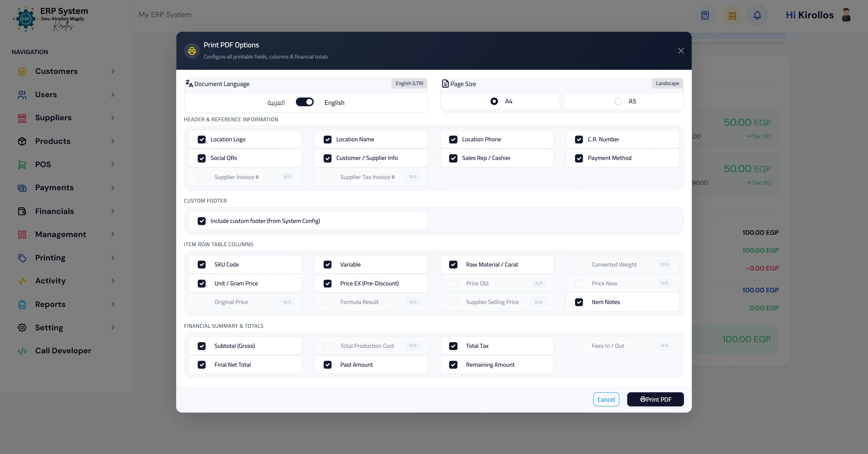
Task: Click the printer icon in dialog header
Action: 192,51
